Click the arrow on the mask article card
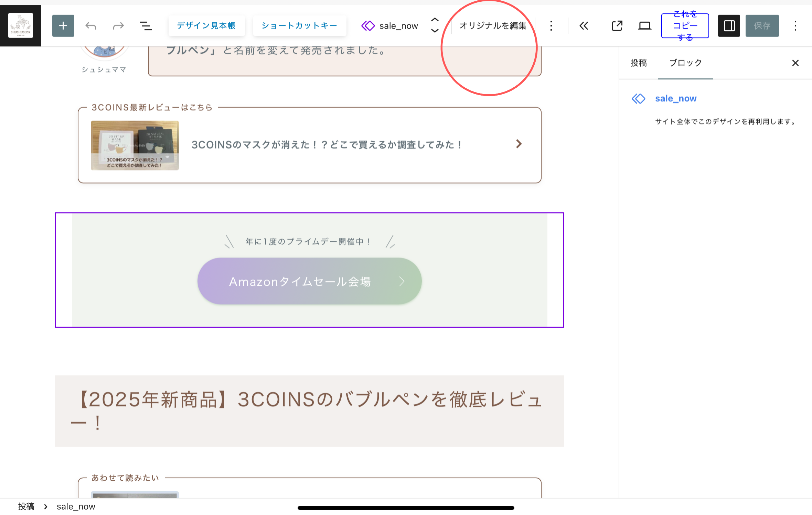Image resolution: width=812 pixels, height=515 pixels. pyautogui.click(x=519, y=144)
